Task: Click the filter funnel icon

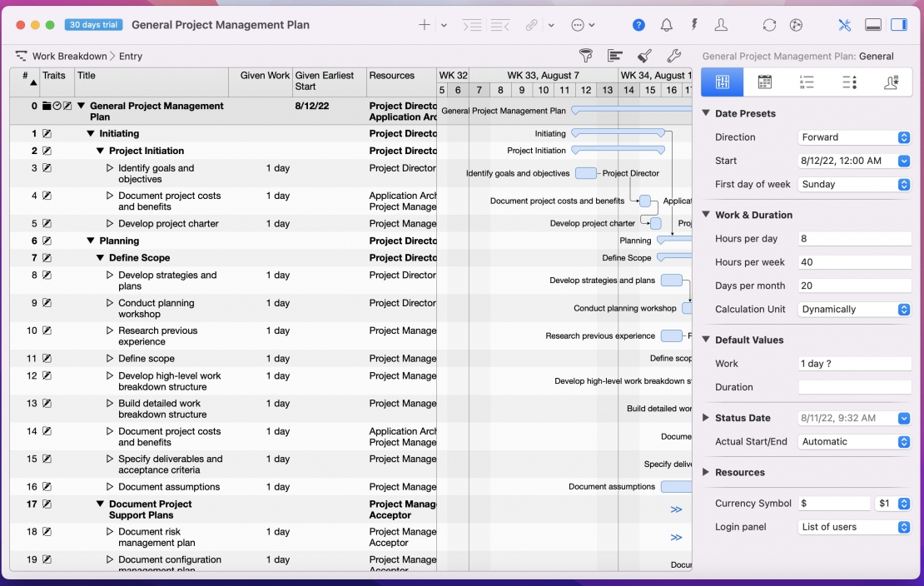Action: pyautogui.click(x=587, y=56)
